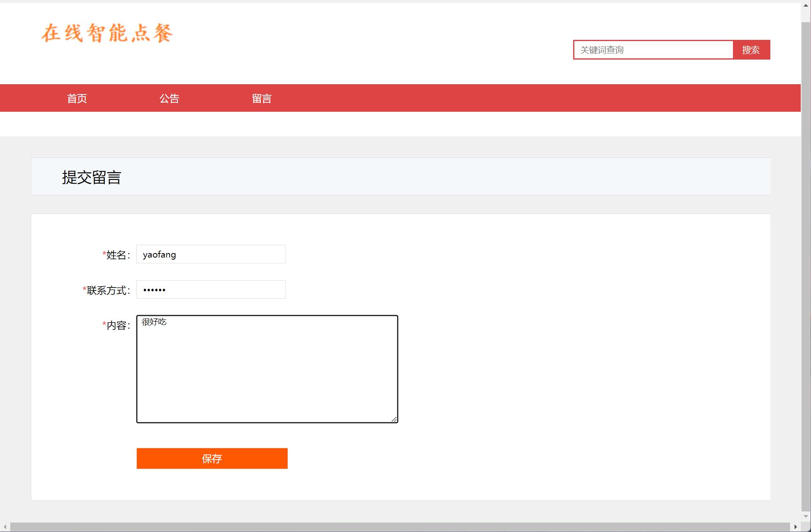The width and height of the screenshot is (811, 532).
Task: Click the textarea resize handle corner
Action: tap(394, 419)
